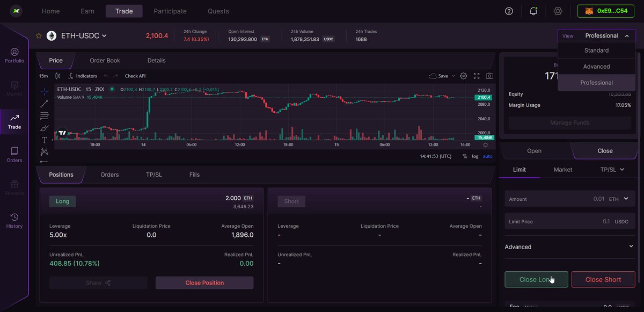Open the 15m timeframe selector
The height and width of the screenshot is (312, 644).
pyautogui.click(x=43, y=76)
